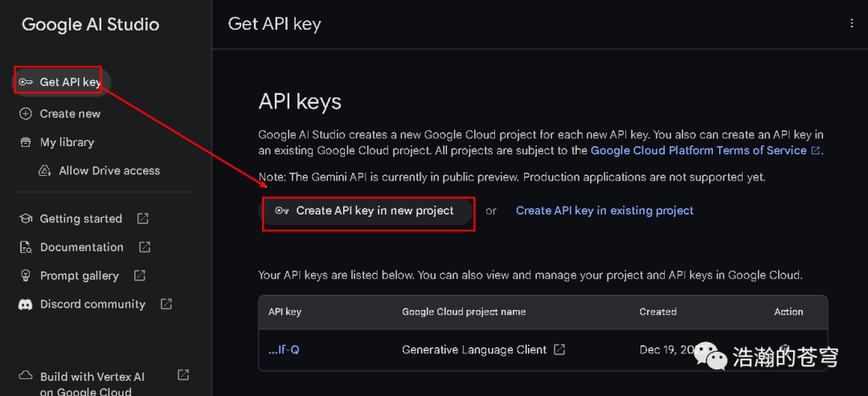Open Prompt gallery sidebar item

click(x=79, y=276)
